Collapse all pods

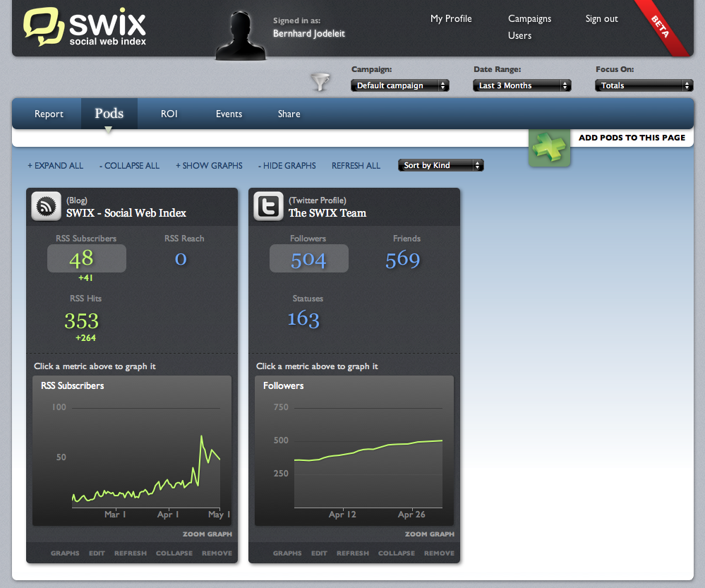129,166
